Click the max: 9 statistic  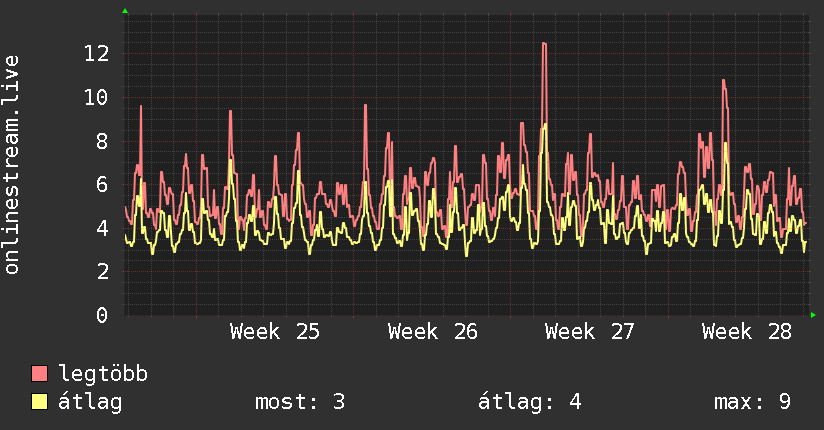pos(753,402)
